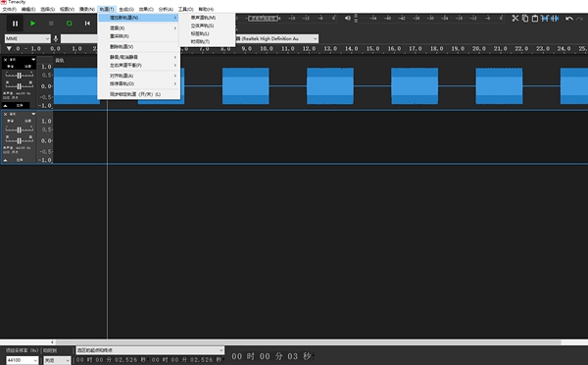Click the horizontal scrollbar below the tracks
Viewport: 588px width, 365px height.
(x=308, y=342)
